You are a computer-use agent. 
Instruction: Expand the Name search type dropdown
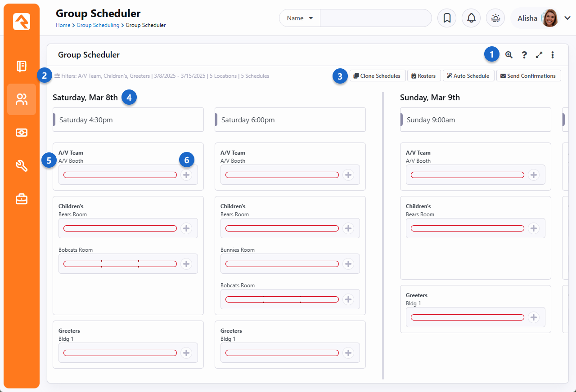click(300, 18)
